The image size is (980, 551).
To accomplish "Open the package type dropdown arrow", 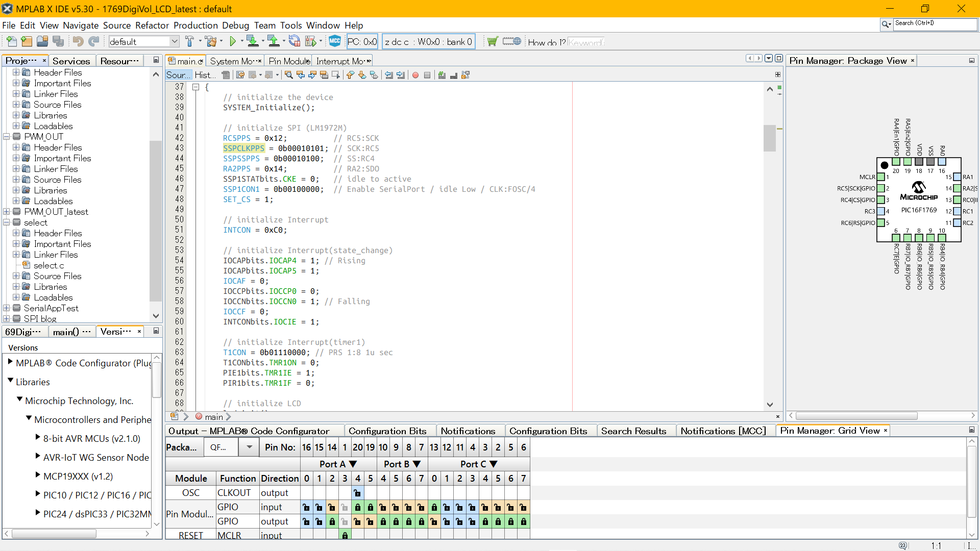I will pos(249,447).
